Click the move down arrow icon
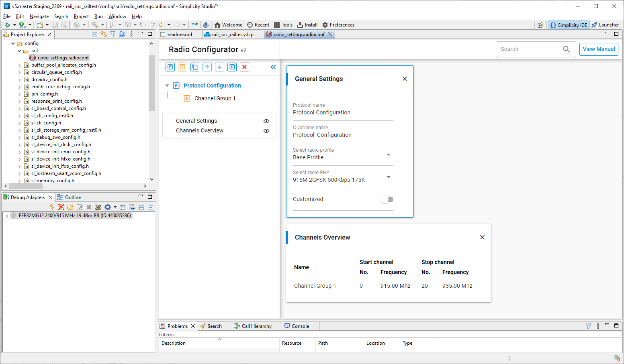 point(220,67)
